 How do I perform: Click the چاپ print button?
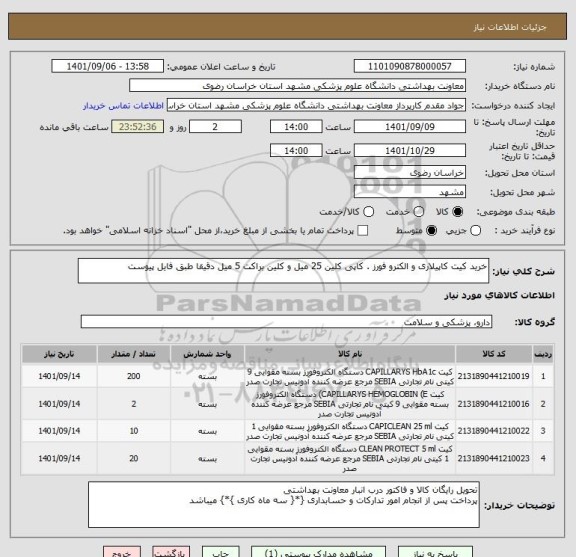point(220,552)
